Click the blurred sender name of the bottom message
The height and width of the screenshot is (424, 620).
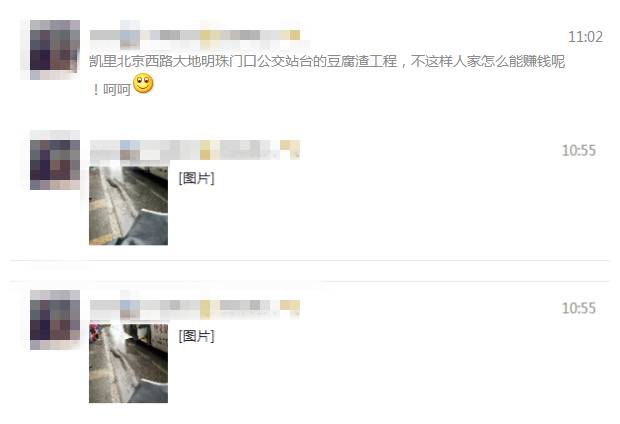(195, 308)
